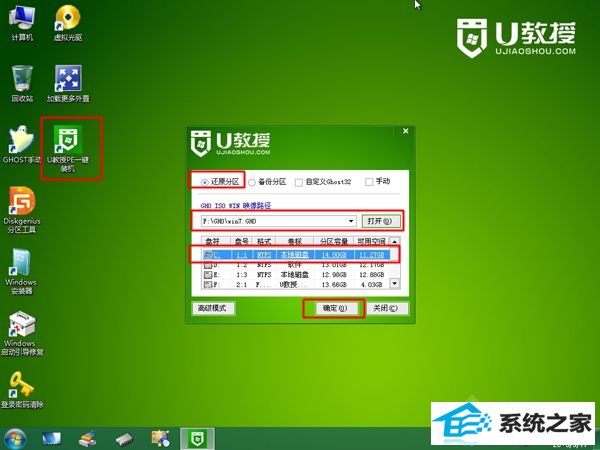This screenshot has height=450, width=600.
Task: Click the monitor icon in the taskbar
Action: pyautogui.click(x=51, y=439)
